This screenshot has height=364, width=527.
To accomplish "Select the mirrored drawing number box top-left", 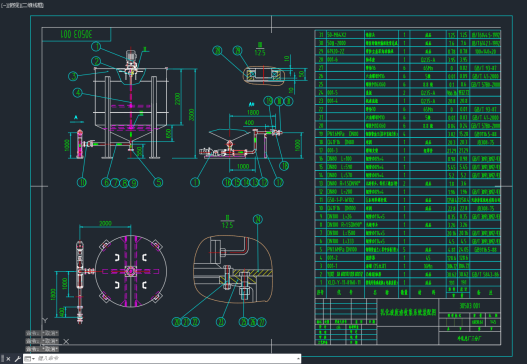I will pos(76,34).
